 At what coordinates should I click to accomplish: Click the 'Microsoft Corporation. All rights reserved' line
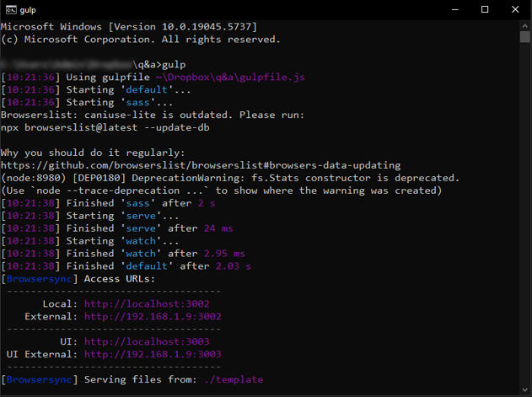pyautogui.click(x=141, y=40)
